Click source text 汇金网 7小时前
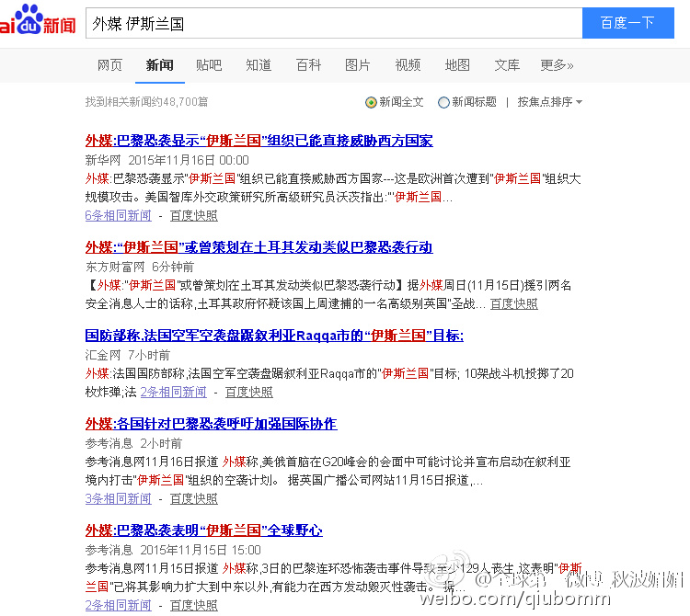The width and height of the screenshot is (690, 616). 128,355
